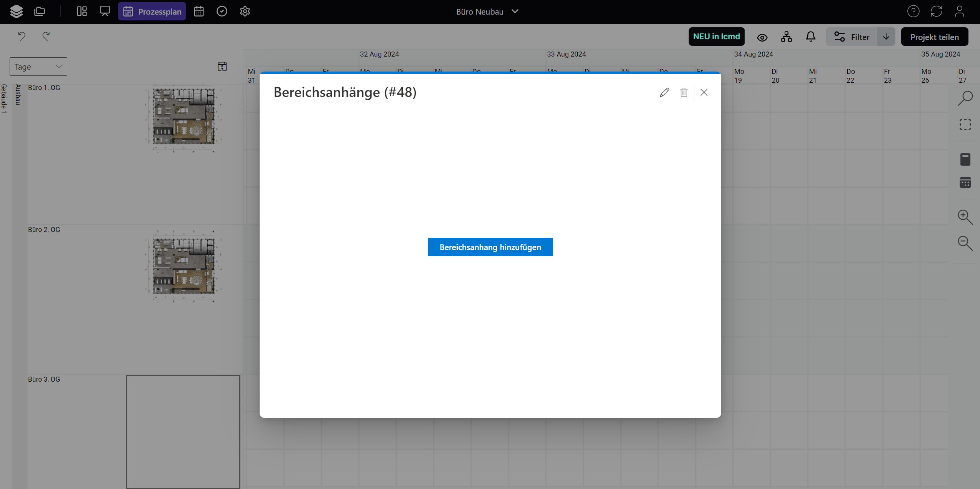980x489 pixels.
Task: Toggle visibility with the eye icon
Action: click(x=762, y=37)
